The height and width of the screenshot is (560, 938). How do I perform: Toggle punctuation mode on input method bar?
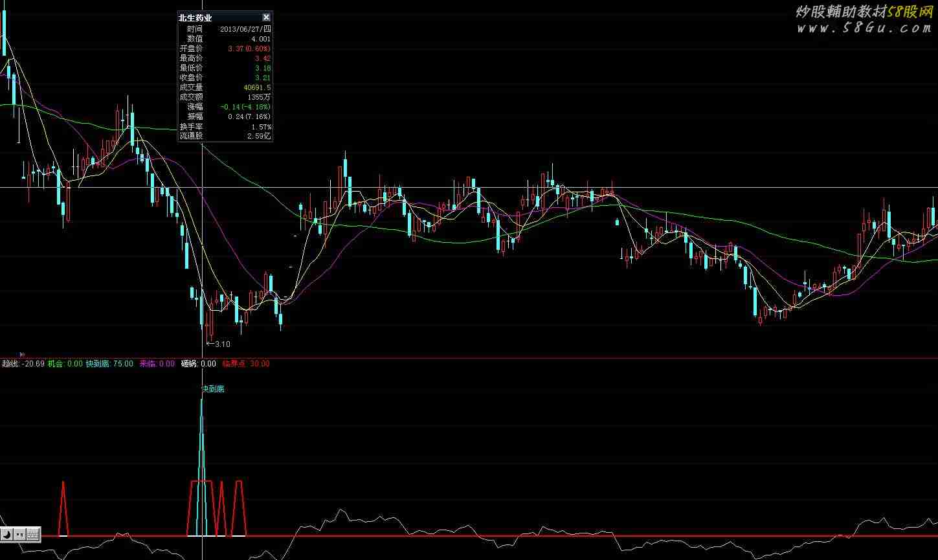[x=20, y=534]
